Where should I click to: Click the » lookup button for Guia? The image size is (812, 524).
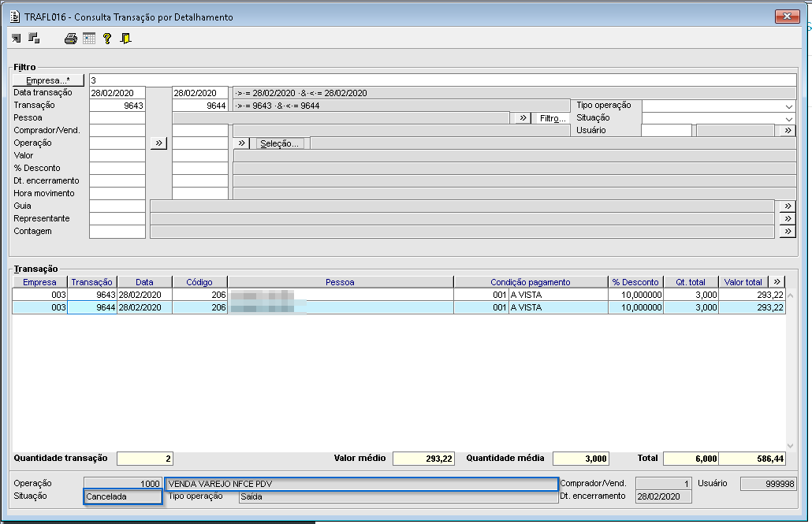point(788,206)
